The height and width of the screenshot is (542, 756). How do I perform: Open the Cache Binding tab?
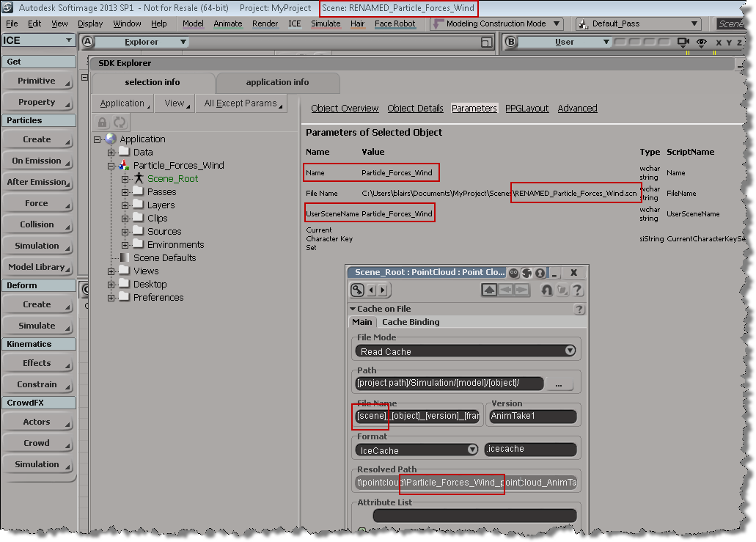point(411,322)
